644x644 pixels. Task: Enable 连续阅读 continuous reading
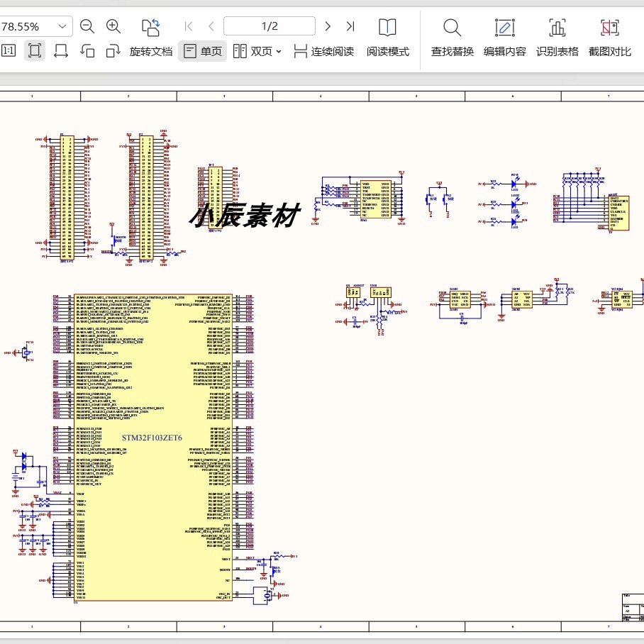pyautogui.click(x=324, y=51)
